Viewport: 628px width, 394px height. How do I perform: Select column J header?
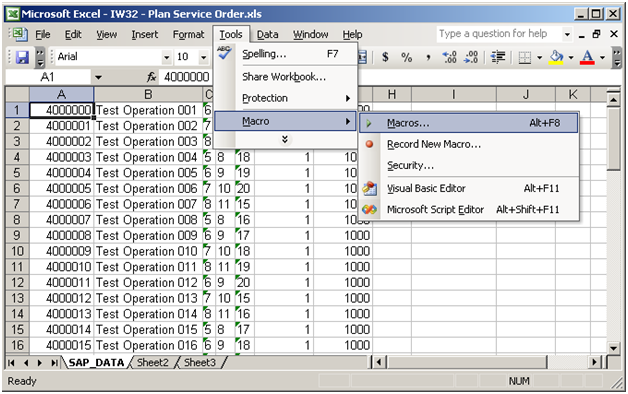click(525, 95)
